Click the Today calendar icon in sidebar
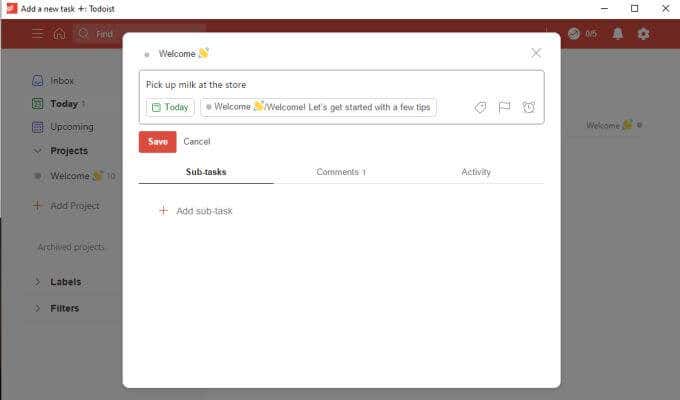Viewport: 680px width, 400px height. coord(38,104)
